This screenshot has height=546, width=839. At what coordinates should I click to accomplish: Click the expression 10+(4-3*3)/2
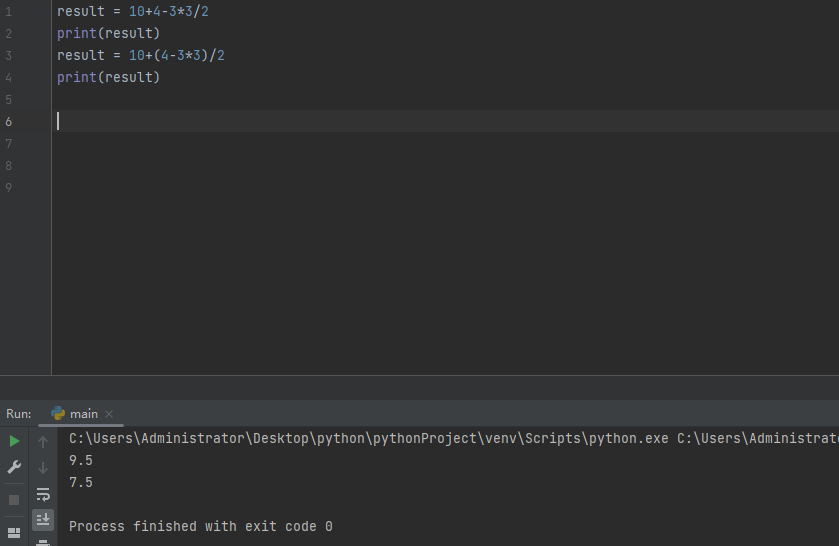tap(177, 55)
